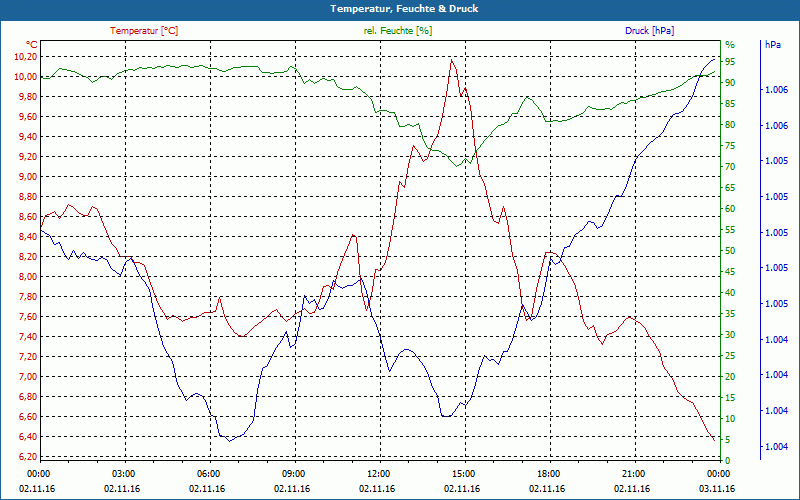Pick the 15:00 time axis label
800x500 pixels.
[x=463, y=474]
